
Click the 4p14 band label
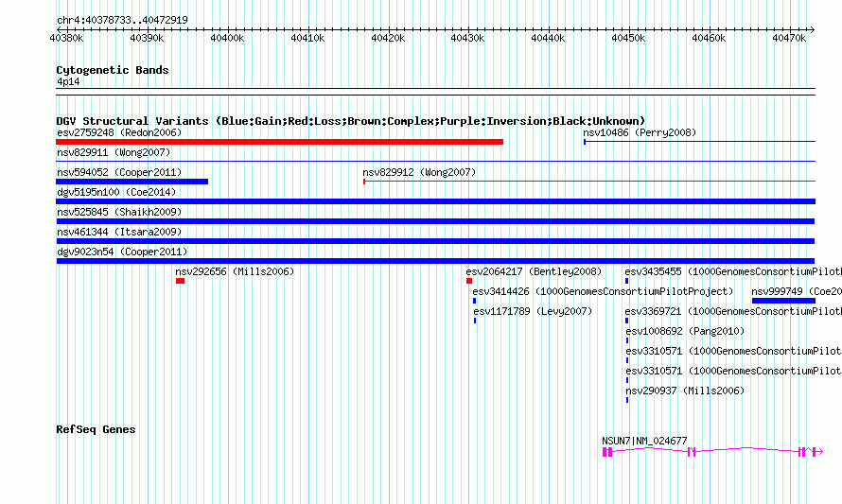point(68,81)
